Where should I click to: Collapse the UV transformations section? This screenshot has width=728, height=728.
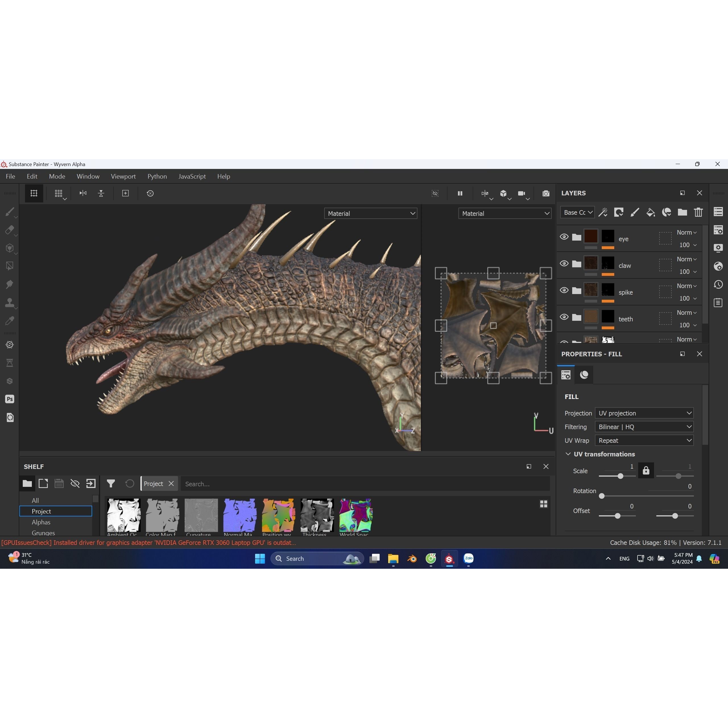pos(568,454)
